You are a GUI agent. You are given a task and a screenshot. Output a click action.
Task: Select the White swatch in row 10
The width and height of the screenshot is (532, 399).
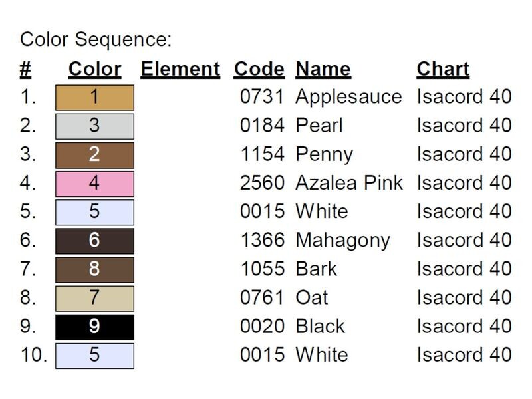pyautogui.click(x=94, y=356)
